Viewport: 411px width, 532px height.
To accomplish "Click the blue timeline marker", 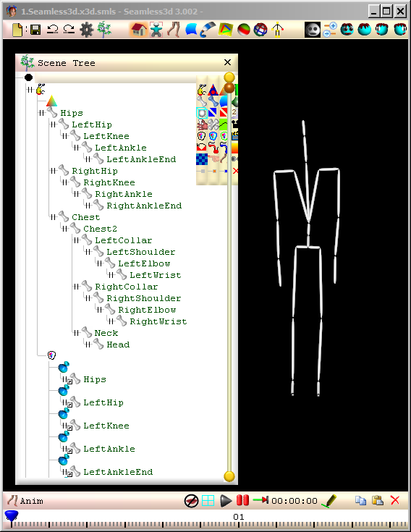I will coord(11,516).
